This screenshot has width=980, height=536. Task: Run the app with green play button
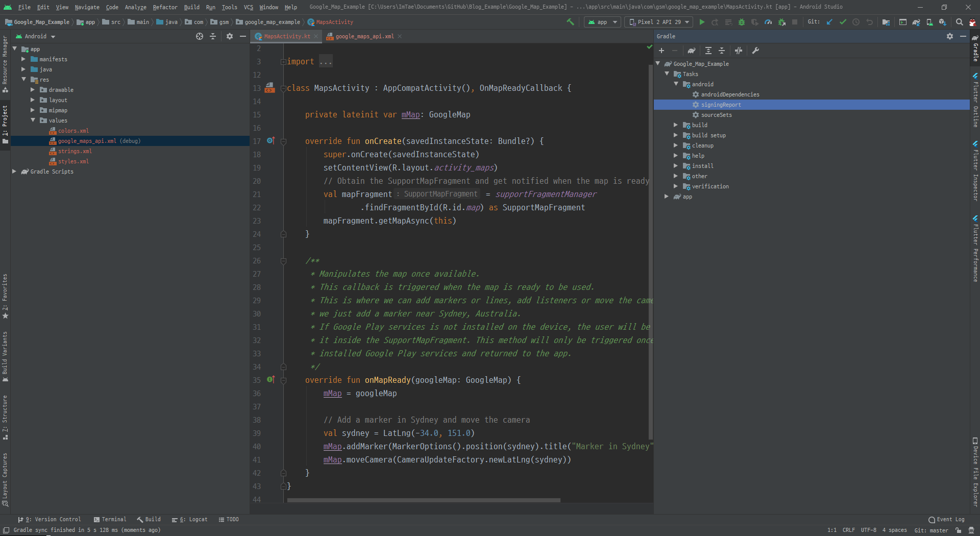[x=702, y=22]
